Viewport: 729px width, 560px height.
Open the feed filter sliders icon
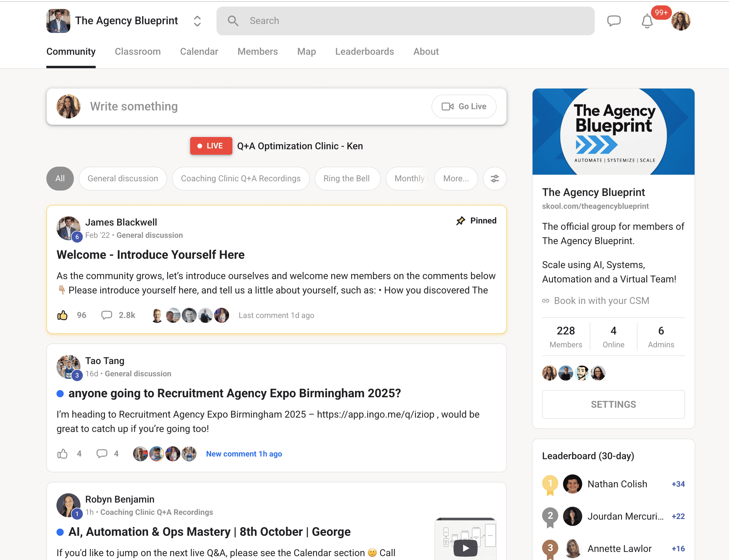click(495, 179)
